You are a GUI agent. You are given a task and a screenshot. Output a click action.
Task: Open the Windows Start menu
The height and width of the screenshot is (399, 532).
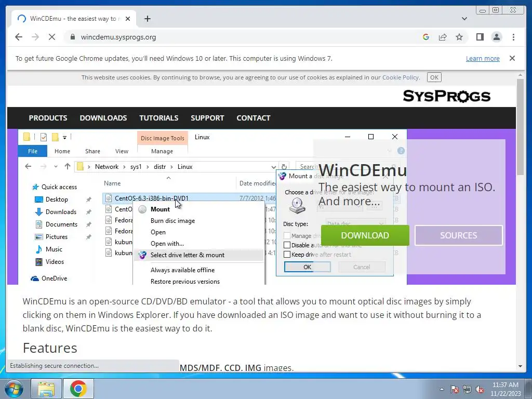[x=14, y=389]
